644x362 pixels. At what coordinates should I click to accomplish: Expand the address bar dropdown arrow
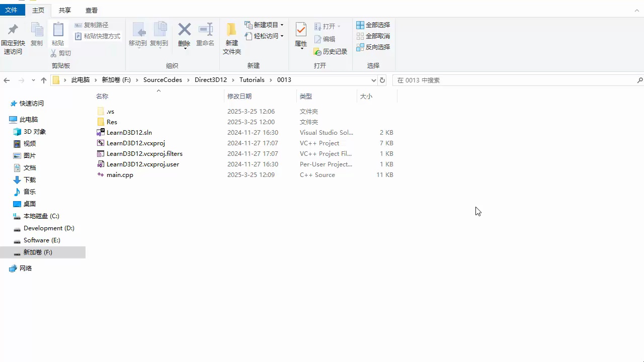pyautogui.click(x=373, y=79)
